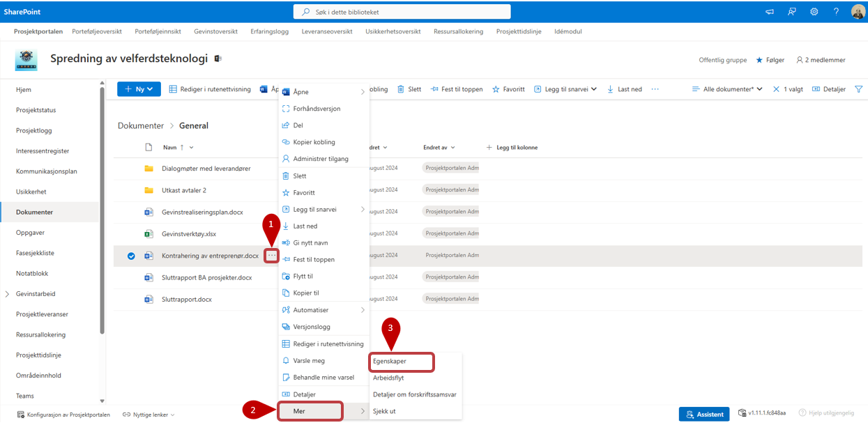Choose Versjonslogg from the context menu
The width and height of the screenshot is (868, 425).
(x=312, y=327)
